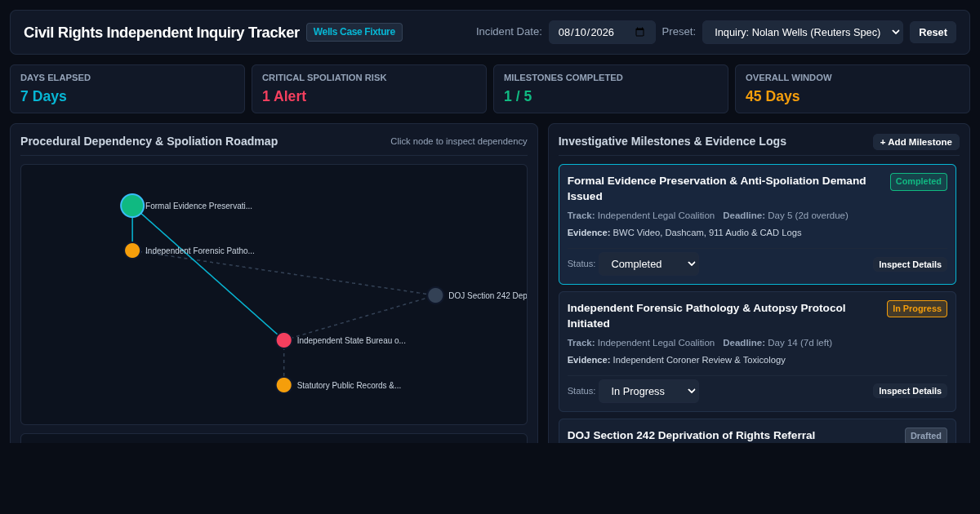Click the 'Click node to inspect dependency' hint

(x=459, y=141)
